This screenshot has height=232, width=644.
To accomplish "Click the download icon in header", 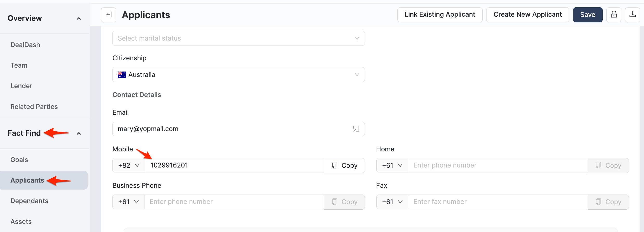I will (632, 15).
